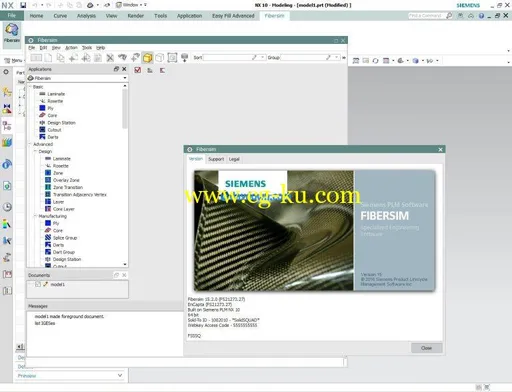Screen dimensions: 512x392
Task: Click the Applications tree scrollbar thumb
Action: [x=125, y=109]
